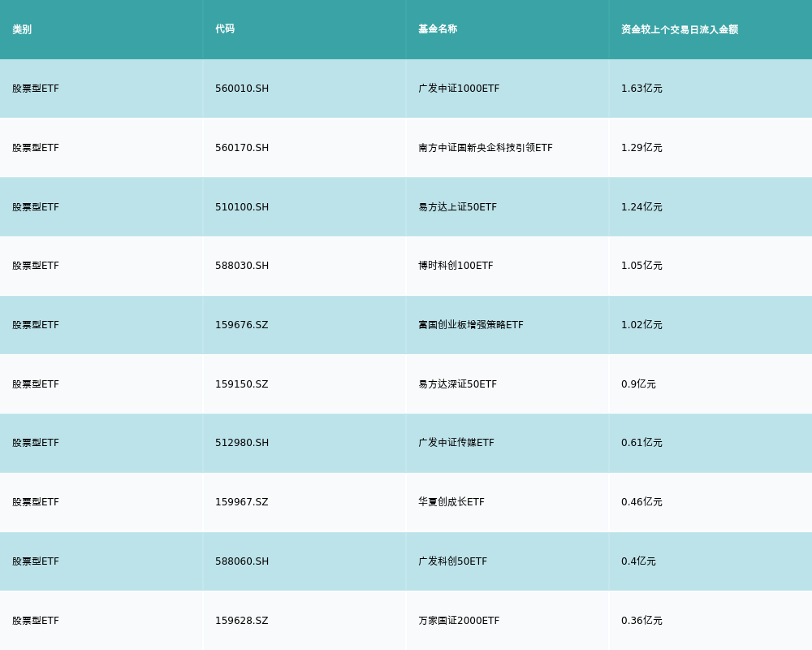Image resolution: width=812 pixels, height=650 pixels.
Task: Click 股票型ETF in the 159676.SZ row
Action: pos(36,325)
